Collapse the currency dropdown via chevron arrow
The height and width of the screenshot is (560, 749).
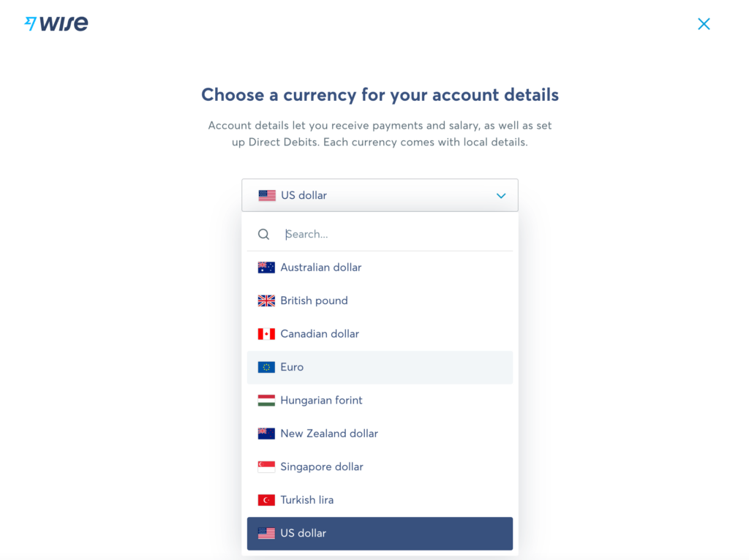pyautogui.click(x=500, y=196)
